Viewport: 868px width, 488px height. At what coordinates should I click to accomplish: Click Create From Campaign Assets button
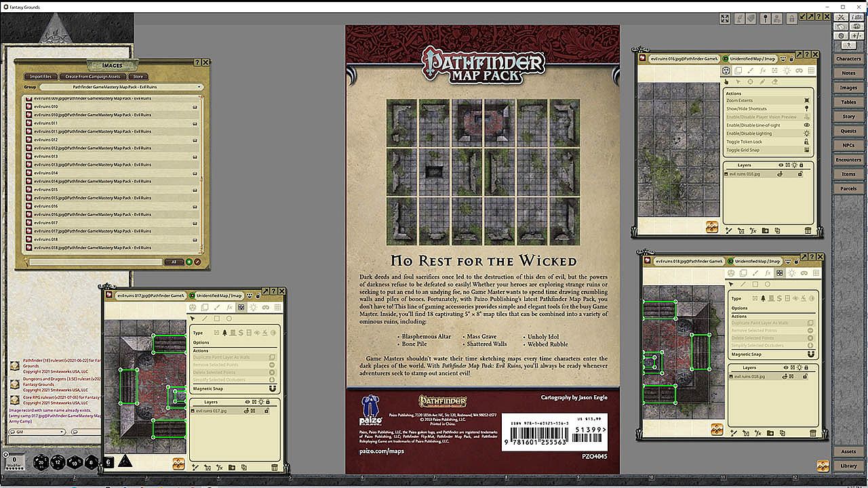(92, 77)
